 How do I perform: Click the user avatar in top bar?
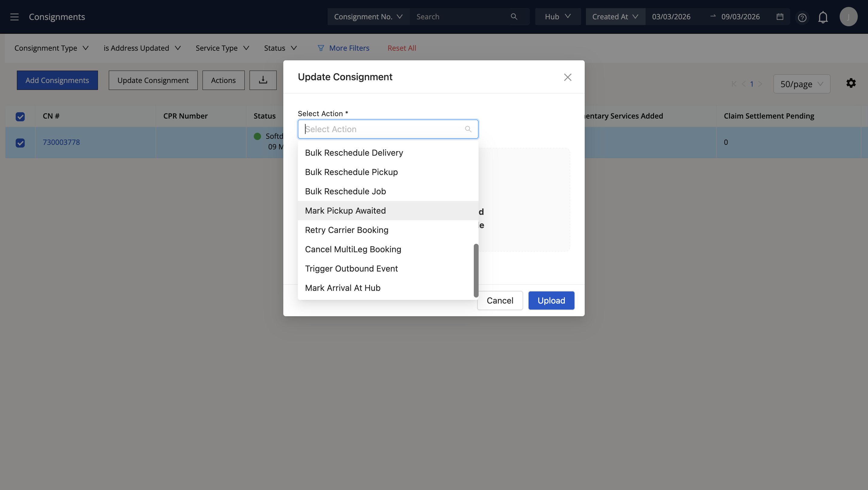(848, 17)
